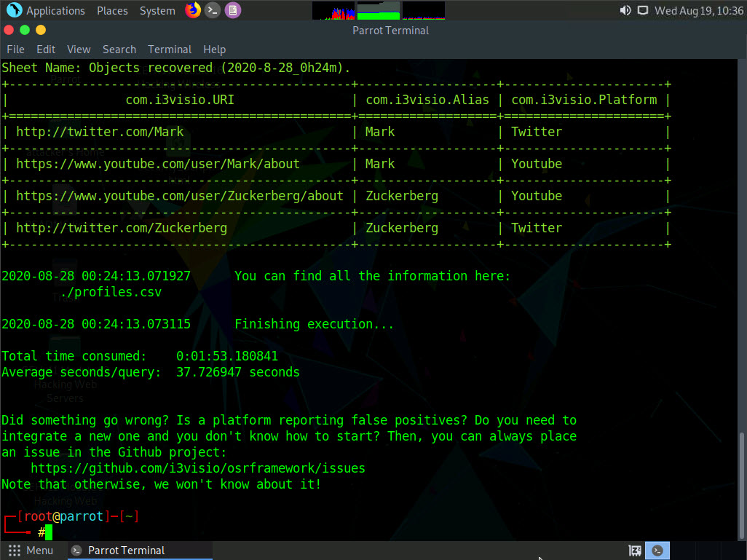Screen dimensions: 747x560
Task: Click the timestamp 2020-08-28 00:24:13.073115
Action: tap(96, 324)
